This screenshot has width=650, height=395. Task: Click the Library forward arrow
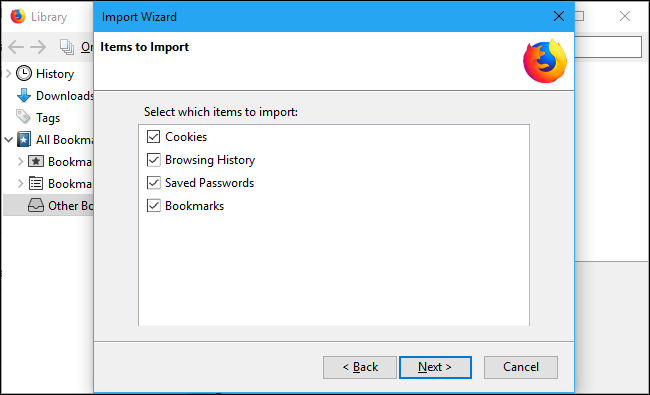point(38,47)
